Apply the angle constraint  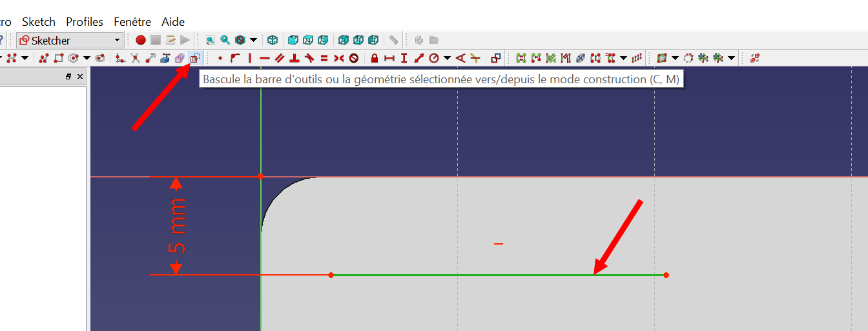pos(460,58)
